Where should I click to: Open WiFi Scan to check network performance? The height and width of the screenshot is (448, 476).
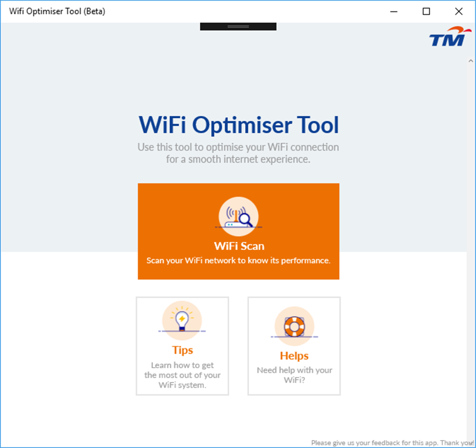238,231
